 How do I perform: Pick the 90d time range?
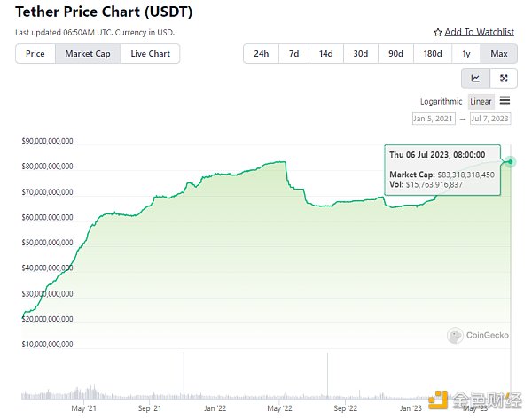tap(395, 53)
